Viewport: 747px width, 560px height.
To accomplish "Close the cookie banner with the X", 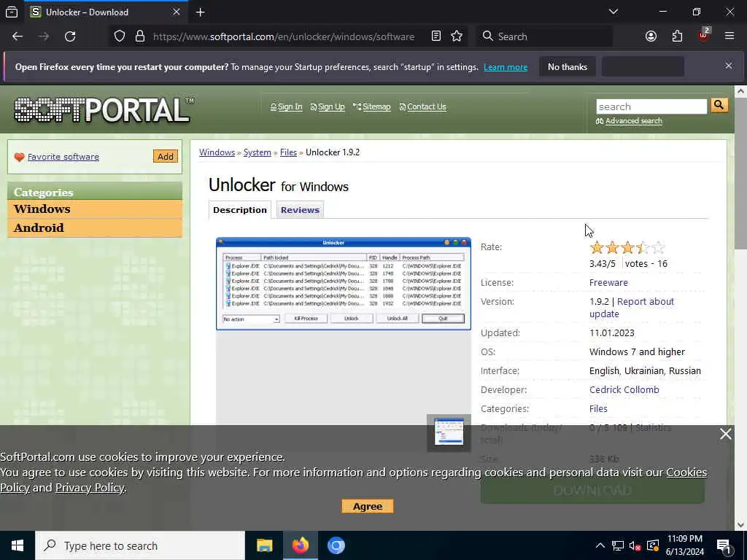I will tap(726, 434).
